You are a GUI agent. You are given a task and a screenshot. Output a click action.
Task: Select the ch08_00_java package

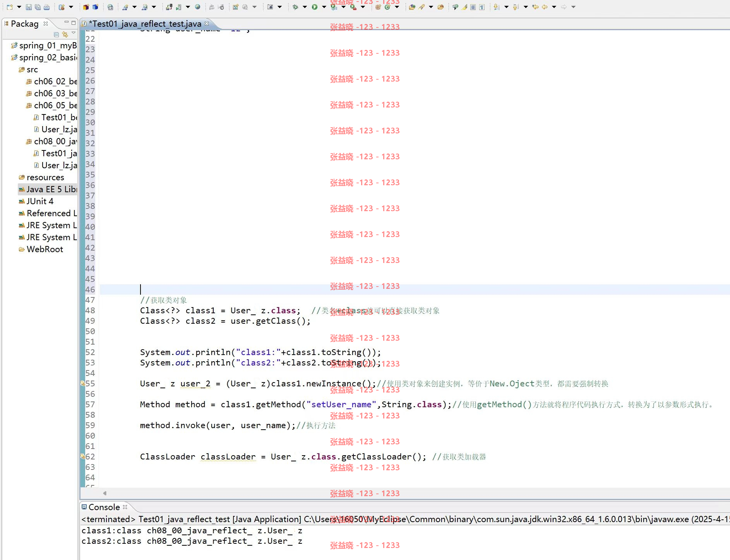pos(51,142)
